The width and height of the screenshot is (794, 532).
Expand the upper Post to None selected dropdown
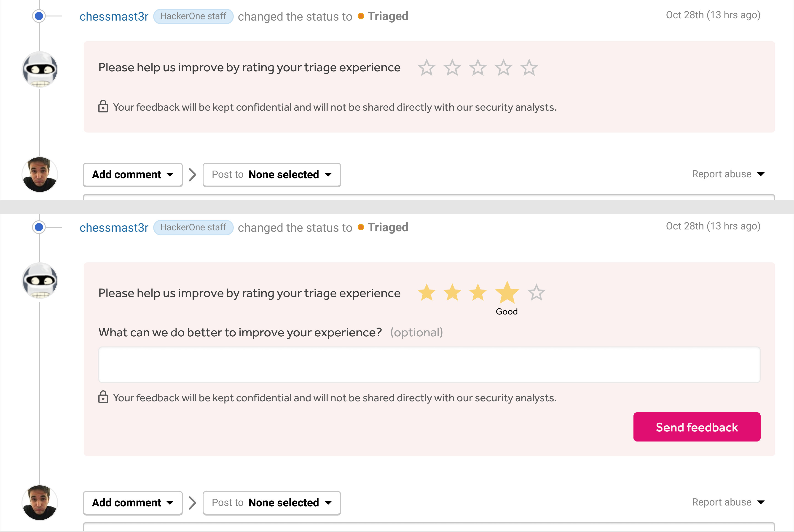click(272, 174)
